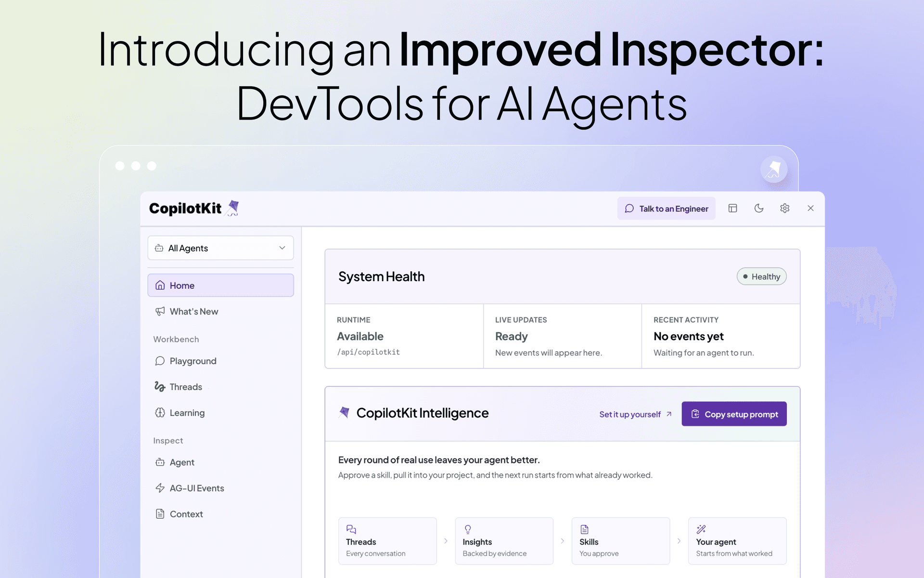Image resolution: width=924 pixels, height=578 pixels.
Task: Click the Context document icon
Action: 160,514
